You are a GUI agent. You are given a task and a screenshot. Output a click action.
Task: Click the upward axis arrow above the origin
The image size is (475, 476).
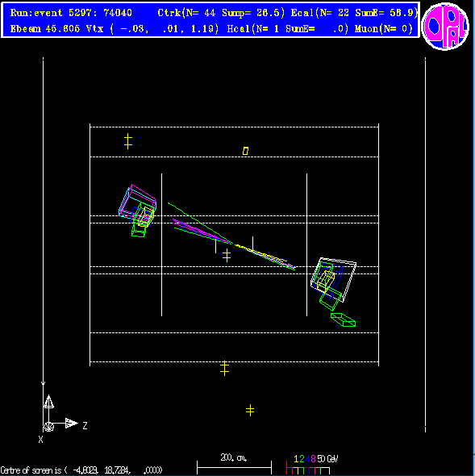pyautogui.click(x=48, y=402)
